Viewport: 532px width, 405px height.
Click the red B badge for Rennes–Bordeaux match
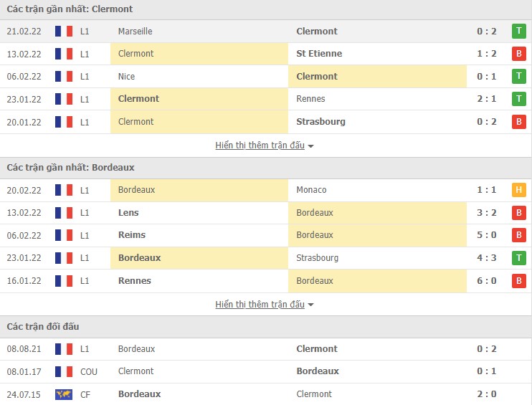[518, 281]
